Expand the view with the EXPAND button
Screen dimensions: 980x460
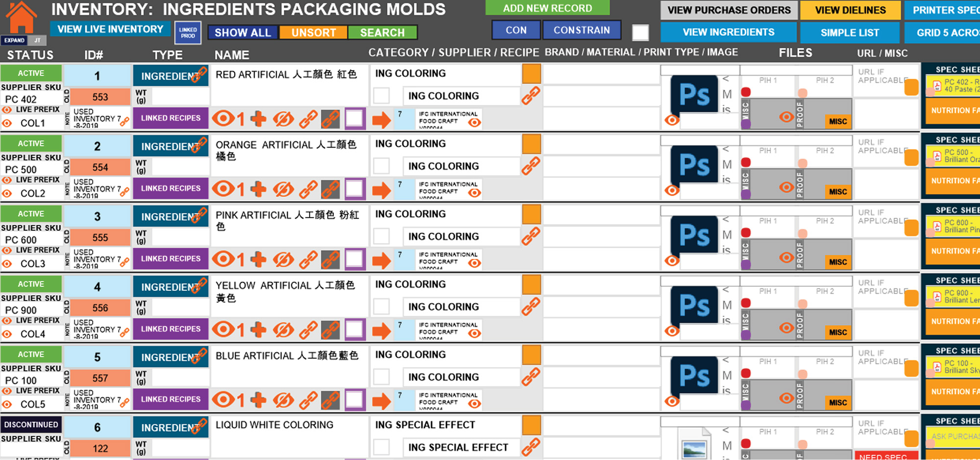pos(14,40)
